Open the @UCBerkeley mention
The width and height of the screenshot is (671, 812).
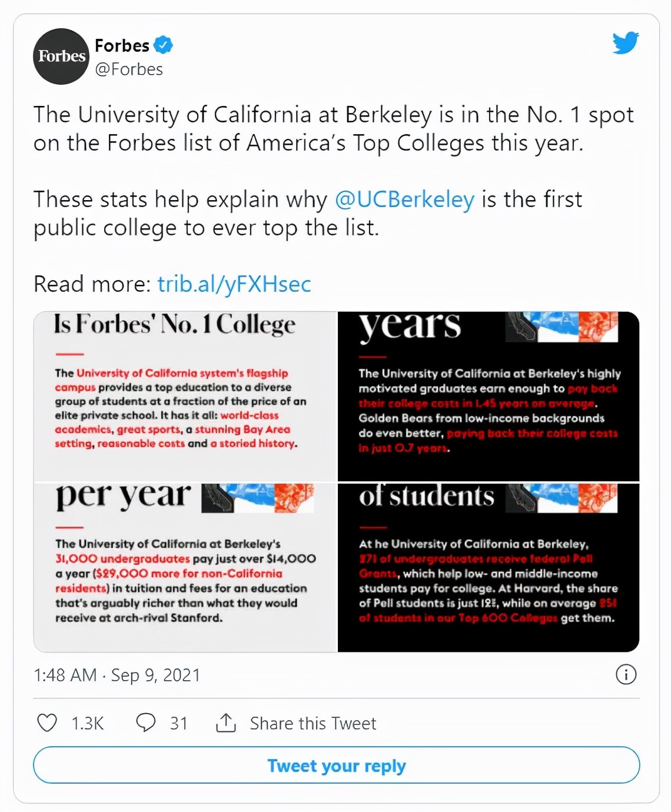(404, 199)
